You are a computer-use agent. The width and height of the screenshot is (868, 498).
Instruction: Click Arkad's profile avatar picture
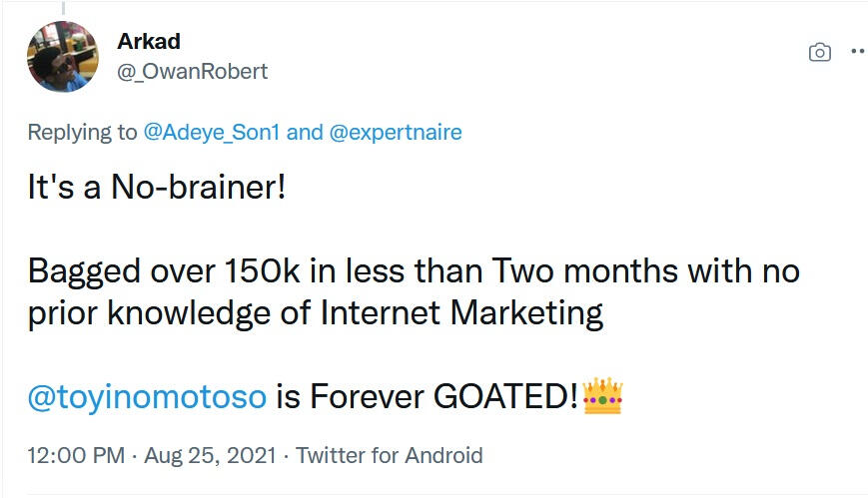coord(63,57)
